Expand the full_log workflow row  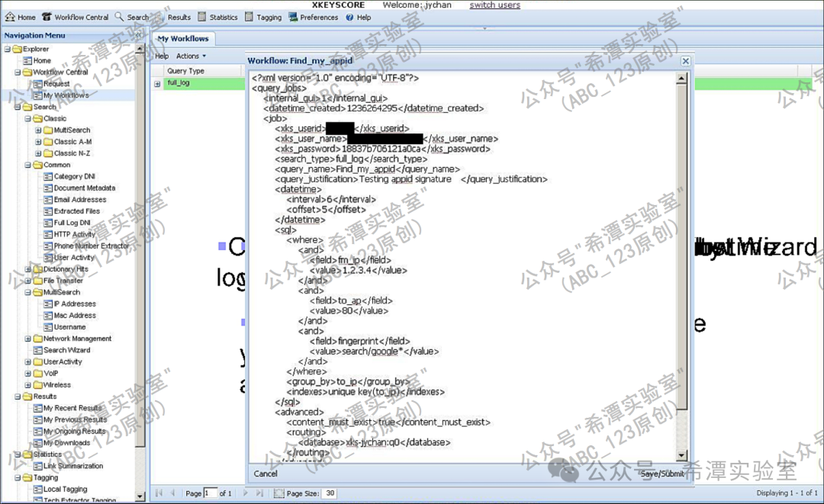coord(157,83)
